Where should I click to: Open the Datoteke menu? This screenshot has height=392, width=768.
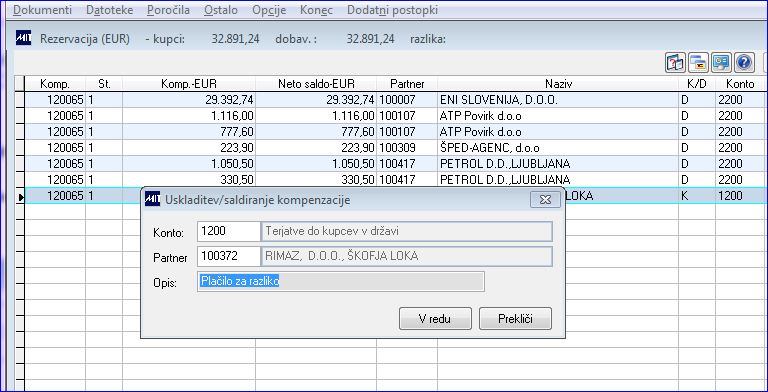tap(110, 10)
